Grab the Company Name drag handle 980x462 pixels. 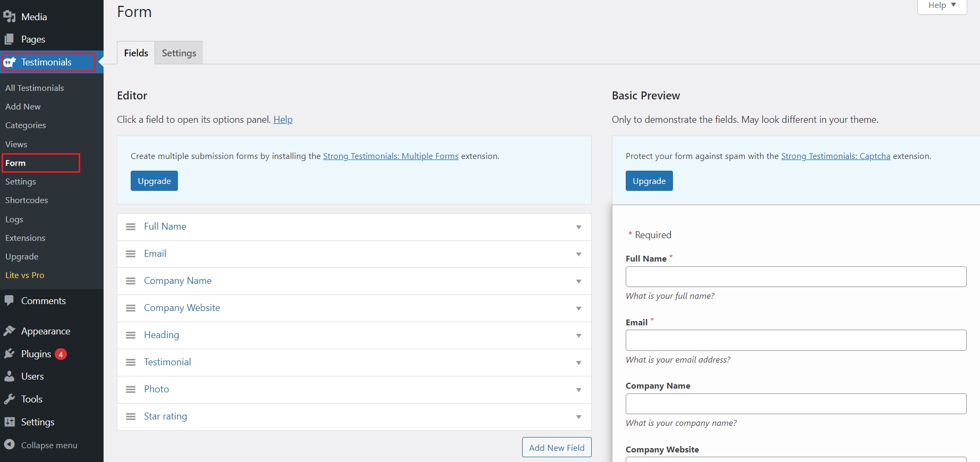pyautogui.click(x=131, y=281)
